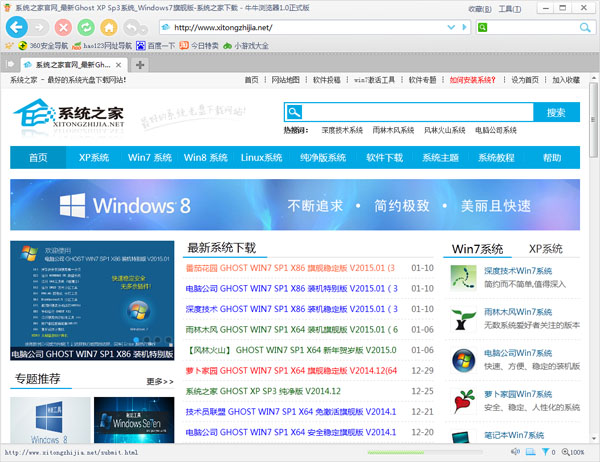Switch to the XP系统 tab
This screenshot has height=462, width=600.
[545, 248]
